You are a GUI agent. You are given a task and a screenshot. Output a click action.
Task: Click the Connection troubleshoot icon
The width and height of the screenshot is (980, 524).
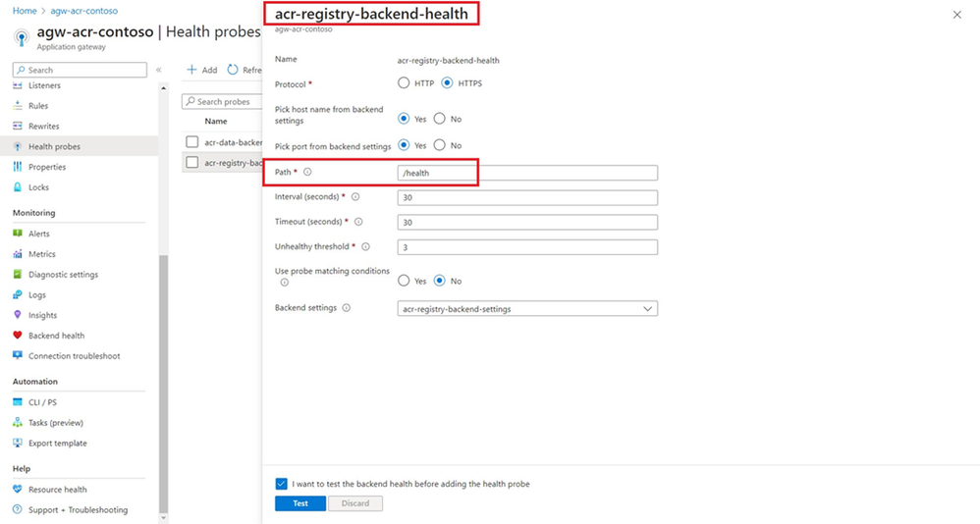(18, 356)
